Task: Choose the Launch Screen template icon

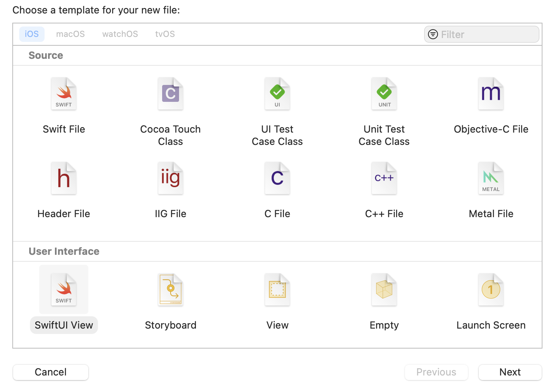Action: click(491, 290)
